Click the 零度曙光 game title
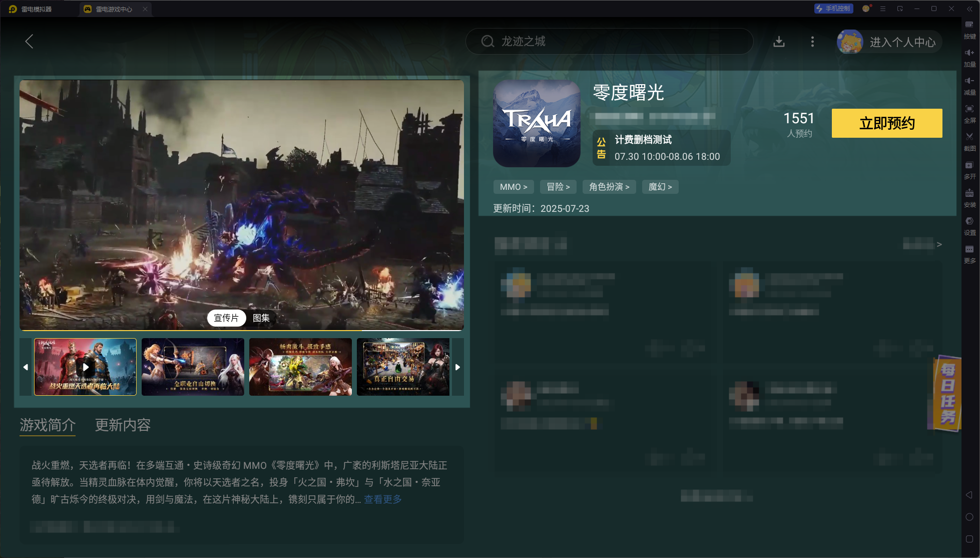The image size is (980, 558). (628, 93)
